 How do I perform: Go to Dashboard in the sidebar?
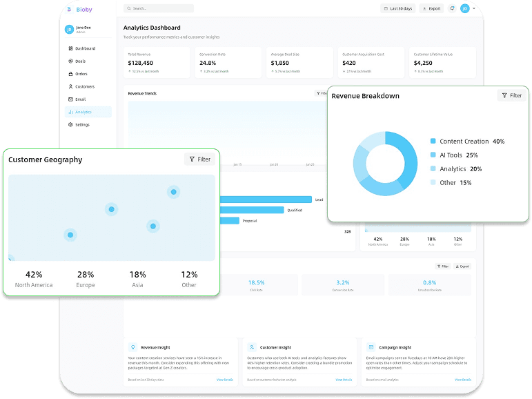pyautogui.click(x=85, y=48)
